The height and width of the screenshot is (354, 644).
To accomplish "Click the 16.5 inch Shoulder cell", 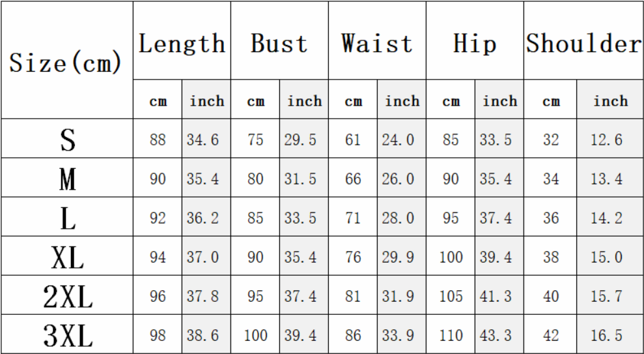I will click(x=610, y=334).
